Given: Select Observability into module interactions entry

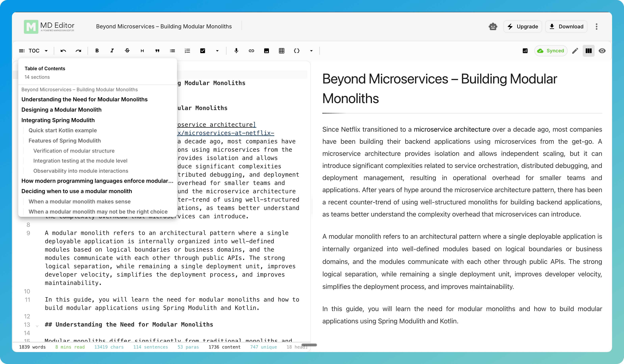Looking at the screenshot, I should [81, 171].
